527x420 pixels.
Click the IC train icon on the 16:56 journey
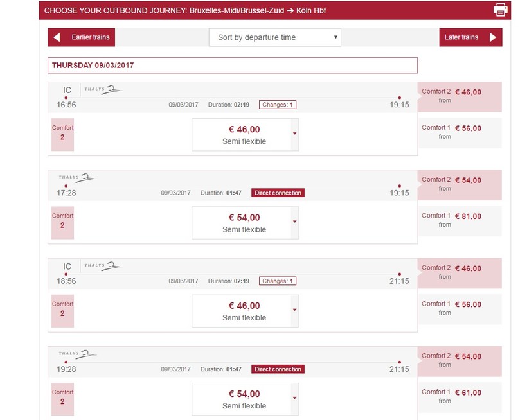tap(67, 90)
